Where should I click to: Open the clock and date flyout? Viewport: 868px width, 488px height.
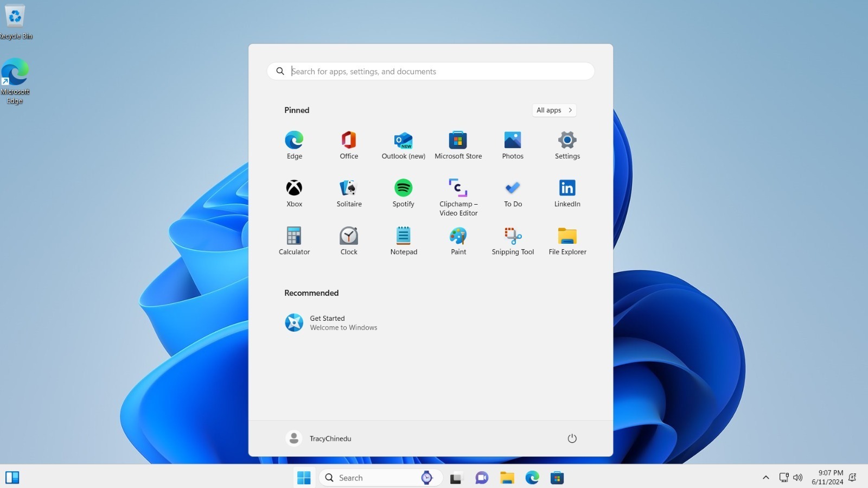point(827,477)
